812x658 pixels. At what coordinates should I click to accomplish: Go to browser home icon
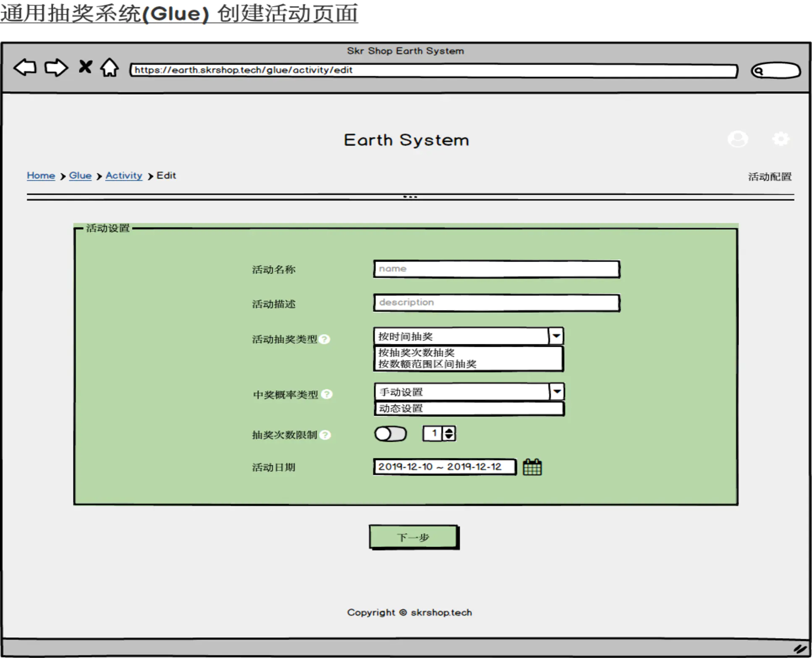(110, 68)
